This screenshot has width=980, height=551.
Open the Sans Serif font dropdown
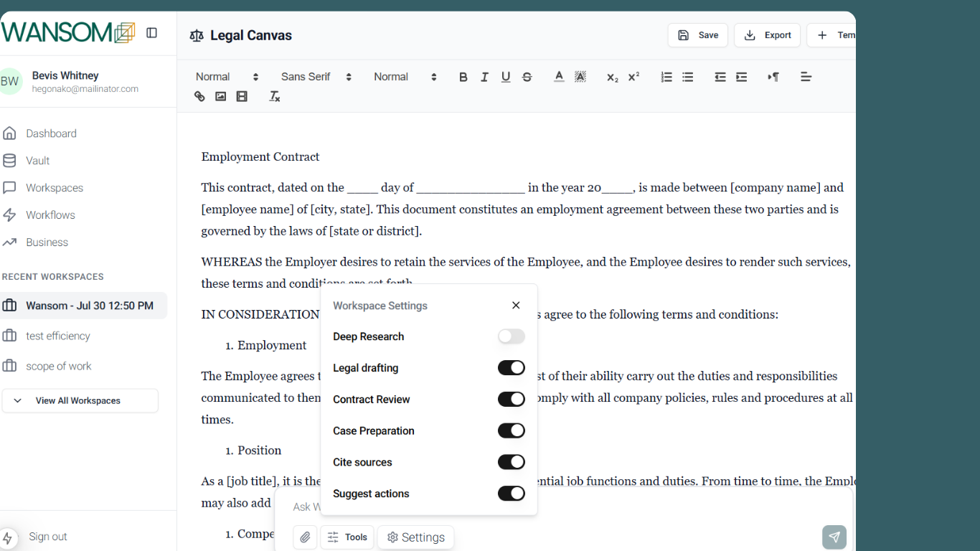pos(315,77)
